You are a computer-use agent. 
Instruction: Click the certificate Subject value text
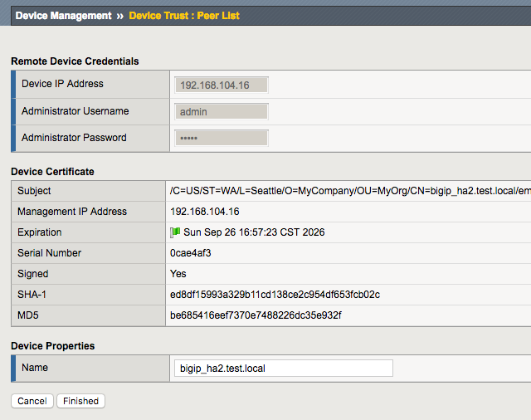click(x=348, y=191)
